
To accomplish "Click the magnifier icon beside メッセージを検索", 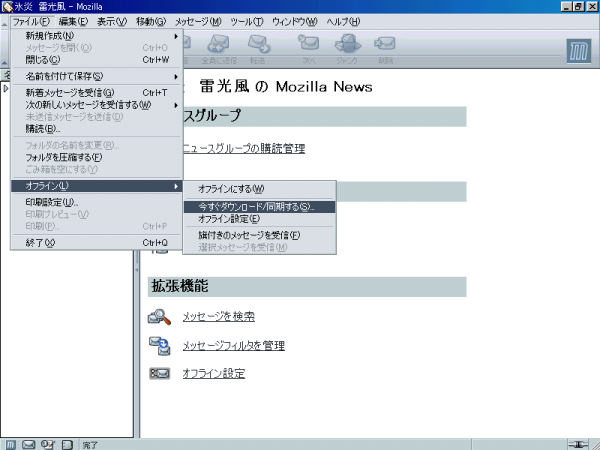I will coord(159,317).
